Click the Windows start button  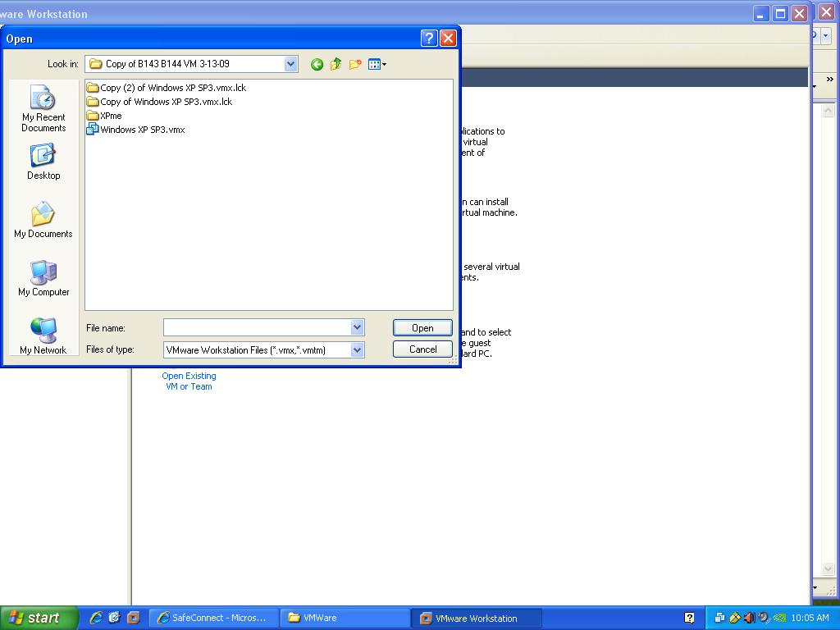39,618
